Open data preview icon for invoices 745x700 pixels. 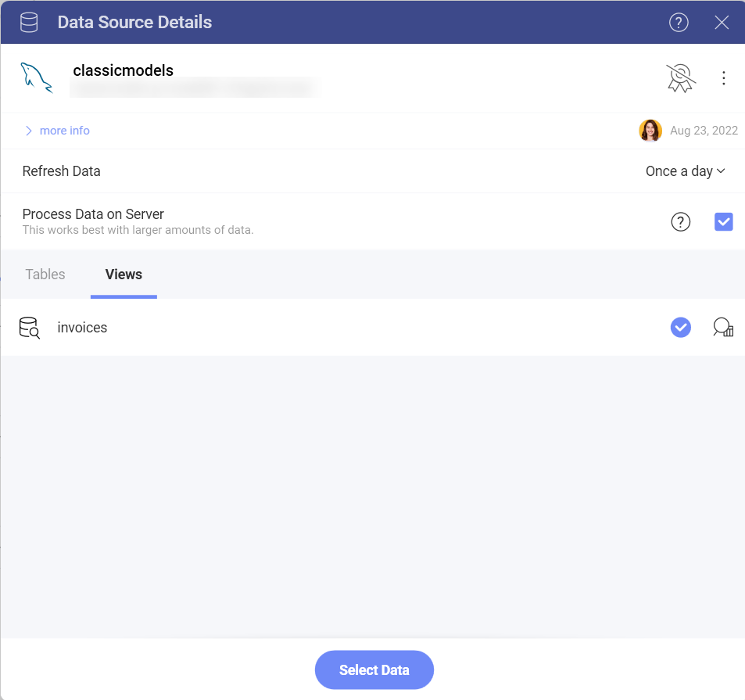pyautogui.click(x=722, y=328)
